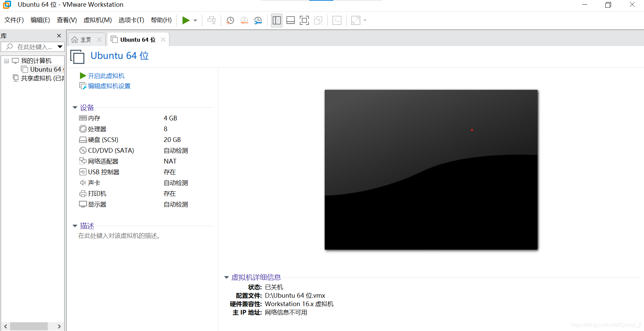Collapse the 我的计算机 tree node
644x331 pixels.
click(x=6, y=61)
